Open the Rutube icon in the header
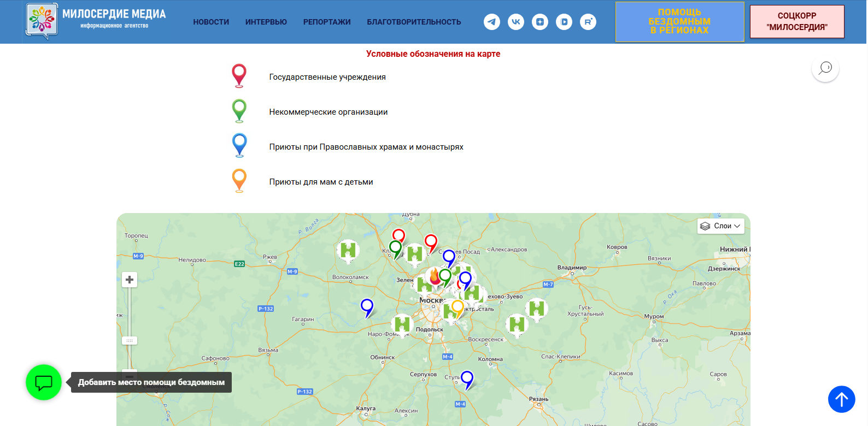This screenshot has width=868, height=426. 588,22
